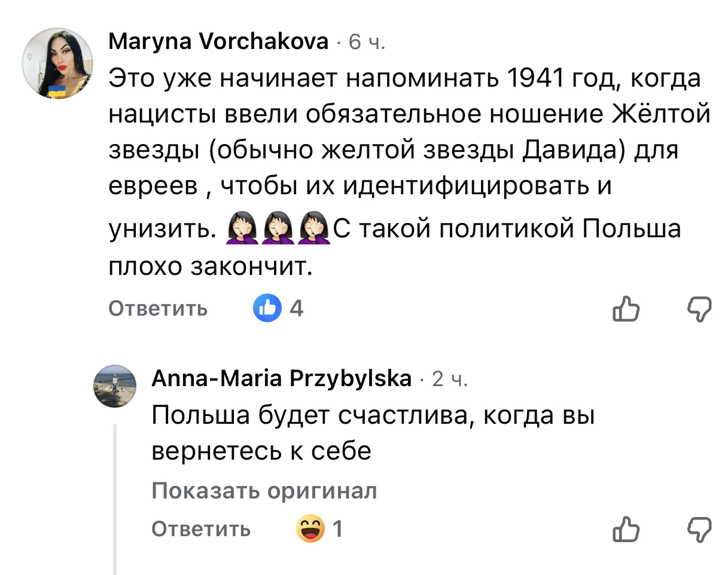View the 4 reactions count on Maryna's comment
This screenshot has width=728, height=575.
[296, 308]
